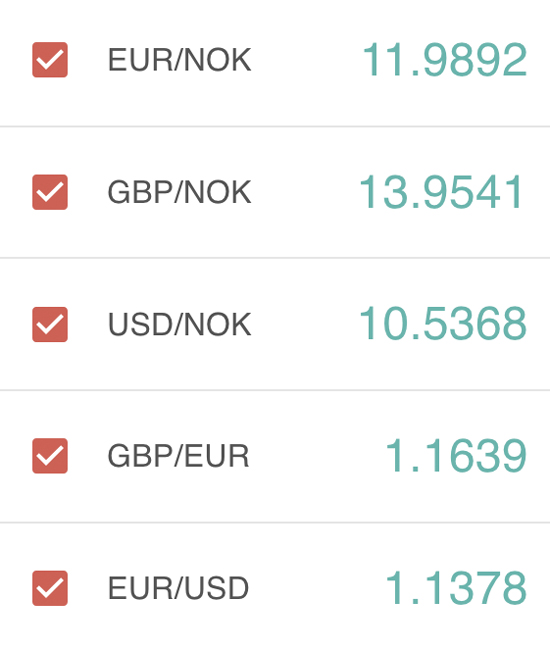Select the GBP/NOK pair label
This screenshot has width=550, height=650.
[x=179, y=192]
